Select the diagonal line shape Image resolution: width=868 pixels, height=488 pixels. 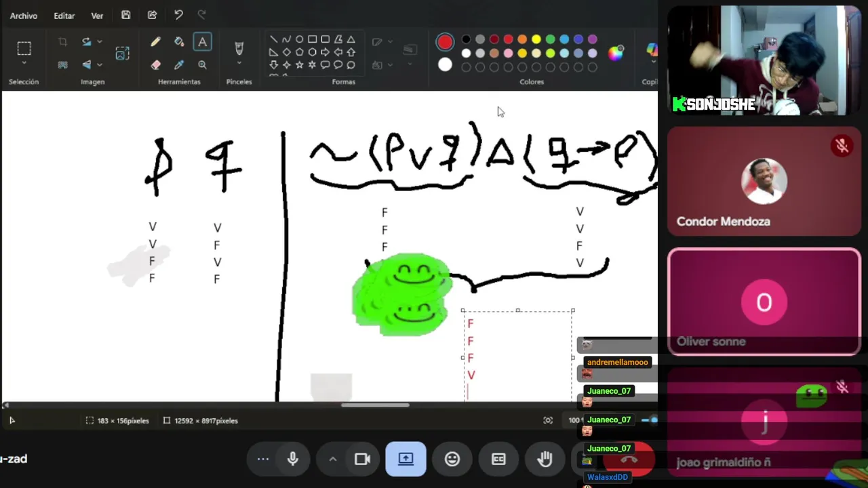(x=273, y=39)
